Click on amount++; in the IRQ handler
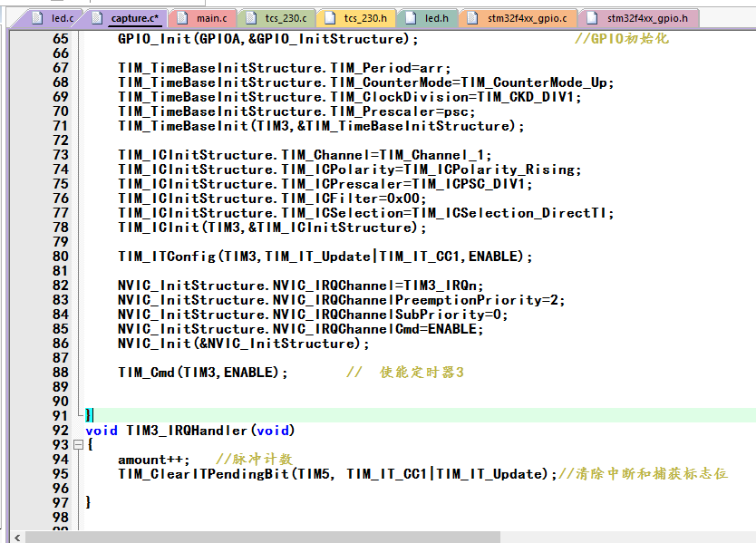The width and height of the screenshot is (756, 543). pos(154,460)
